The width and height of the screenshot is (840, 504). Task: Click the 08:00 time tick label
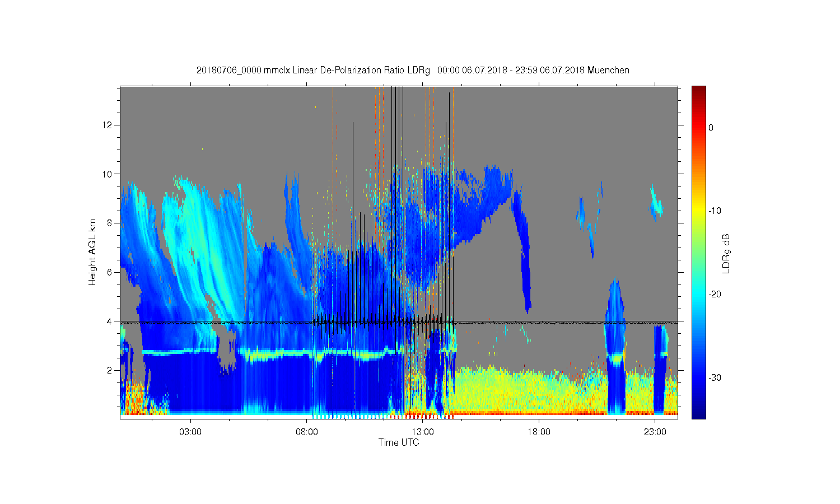coord(307,432)
